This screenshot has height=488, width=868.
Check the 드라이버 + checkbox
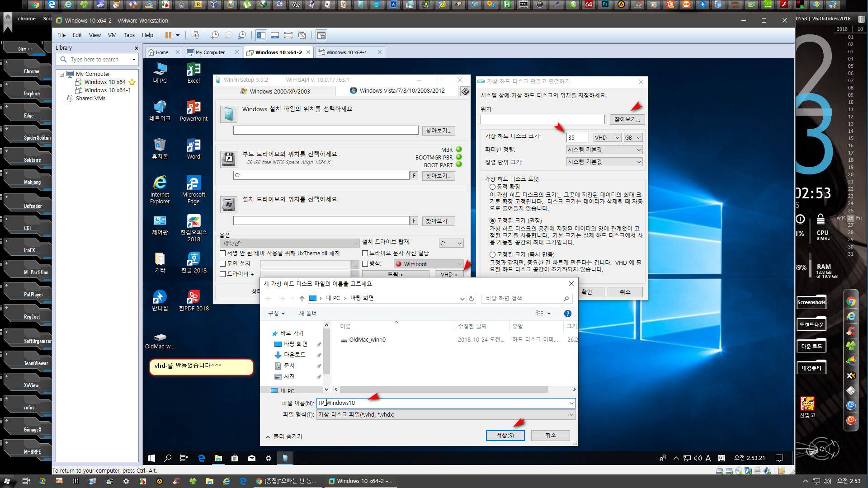coord(222,274)
